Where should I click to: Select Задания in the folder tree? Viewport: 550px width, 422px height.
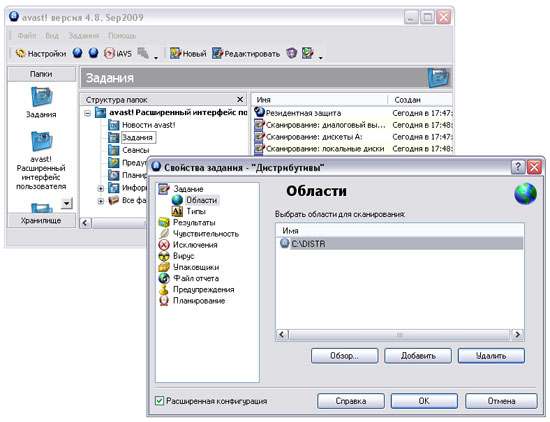pos(132,138)
